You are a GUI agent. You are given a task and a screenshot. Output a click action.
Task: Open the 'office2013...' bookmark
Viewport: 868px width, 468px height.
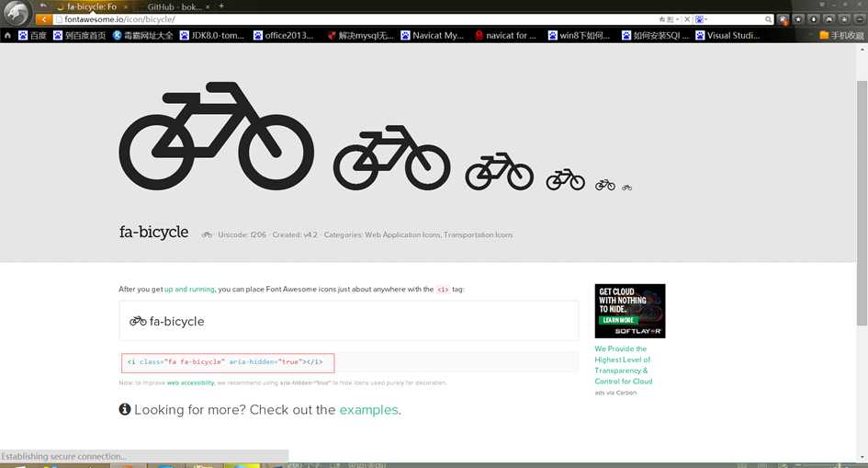click(x=284, y=36)
